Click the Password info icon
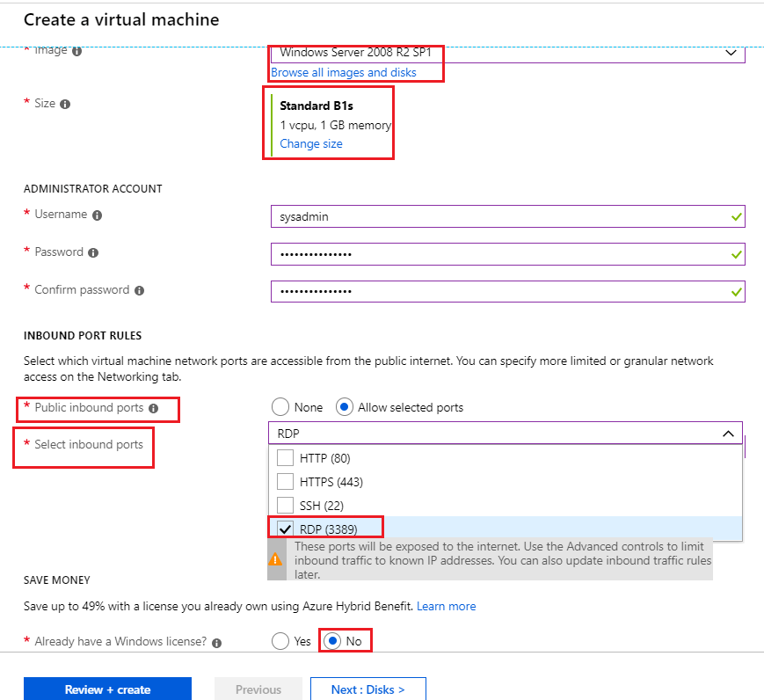 (x=93, y=252)
